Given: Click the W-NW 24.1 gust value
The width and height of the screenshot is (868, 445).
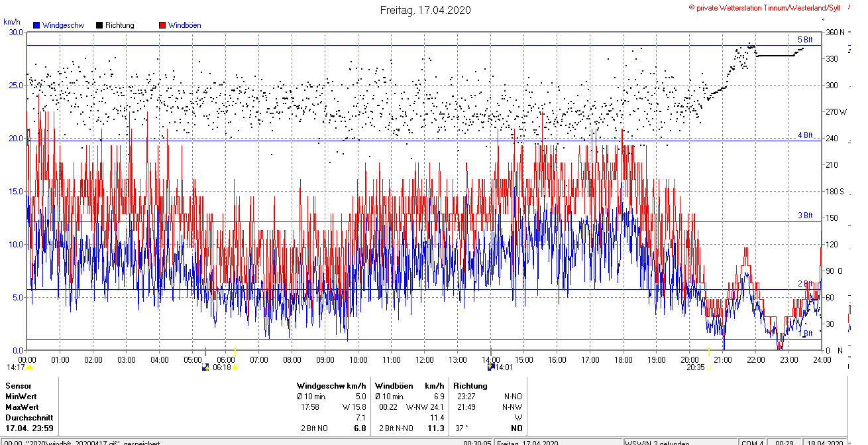Looking at the screenshot, I should pyautogui.click(x=425, y=407).
